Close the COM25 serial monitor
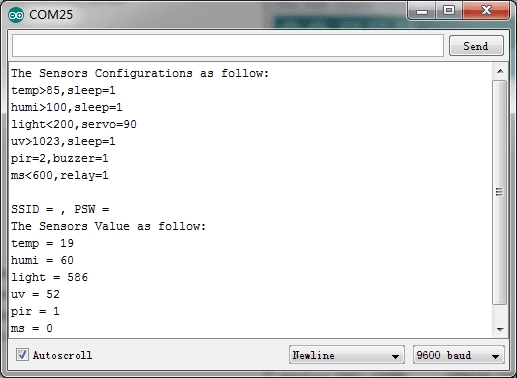This screenshot has height=378, width=517. pos(486,11)
